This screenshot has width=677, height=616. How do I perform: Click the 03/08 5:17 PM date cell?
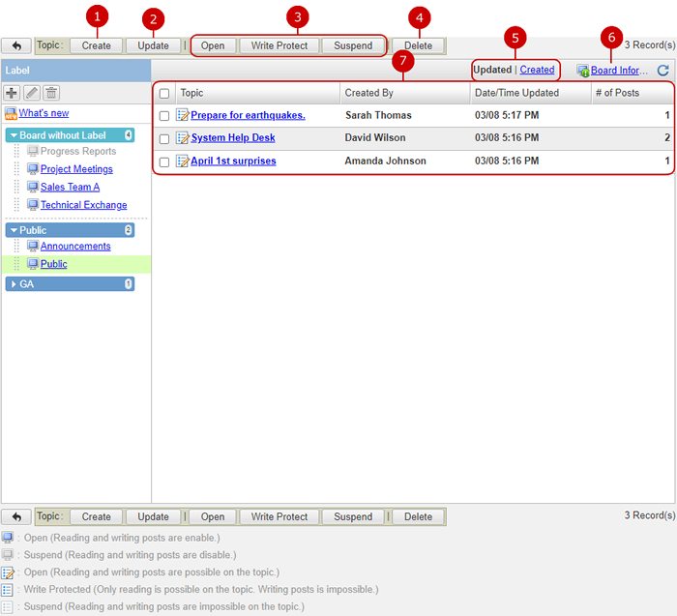click(x=507, y=115)
